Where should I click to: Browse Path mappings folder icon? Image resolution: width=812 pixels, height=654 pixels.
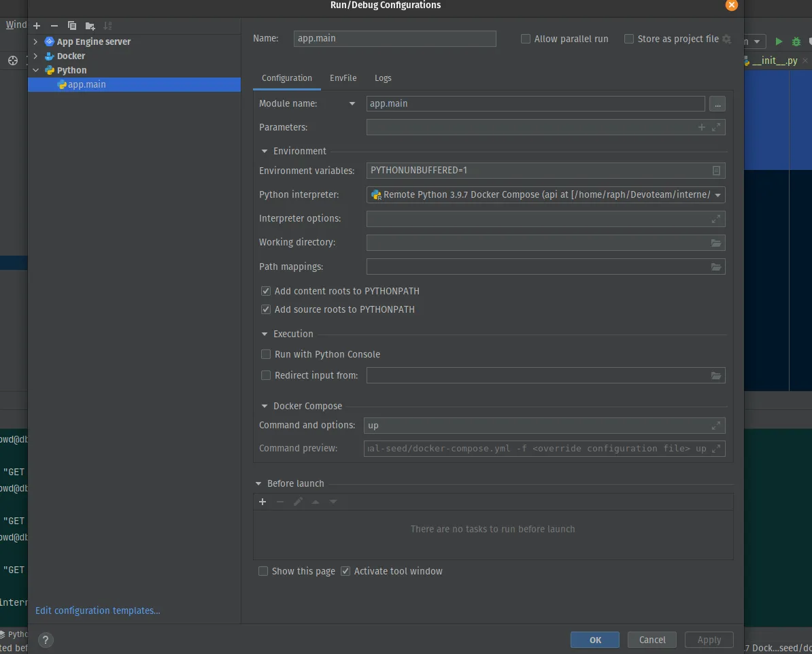pos(715,267)
